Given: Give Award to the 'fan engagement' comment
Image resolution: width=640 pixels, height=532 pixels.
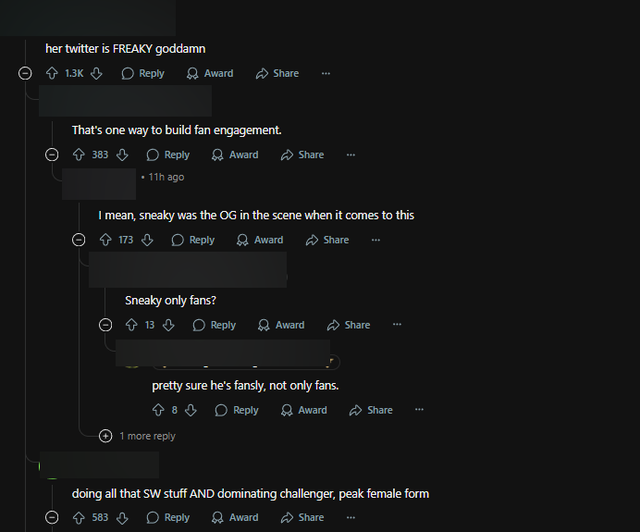Looking at the screenshot, I should 235,155.
